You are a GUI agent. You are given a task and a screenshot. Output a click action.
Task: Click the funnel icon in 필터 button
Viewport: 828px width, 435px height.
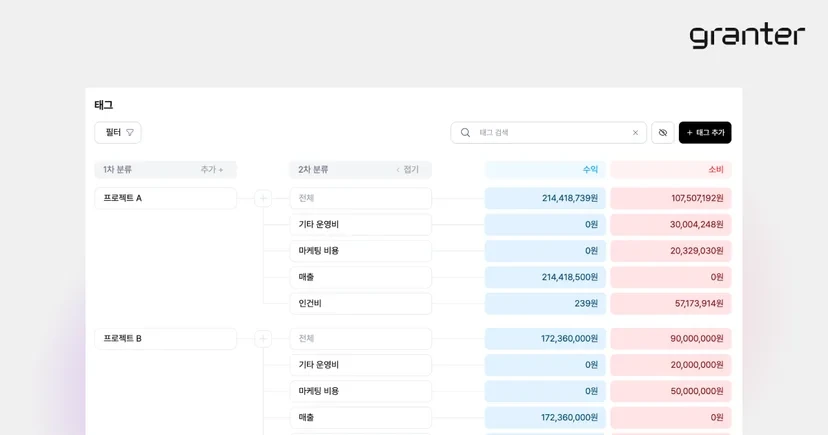[130, 133]
